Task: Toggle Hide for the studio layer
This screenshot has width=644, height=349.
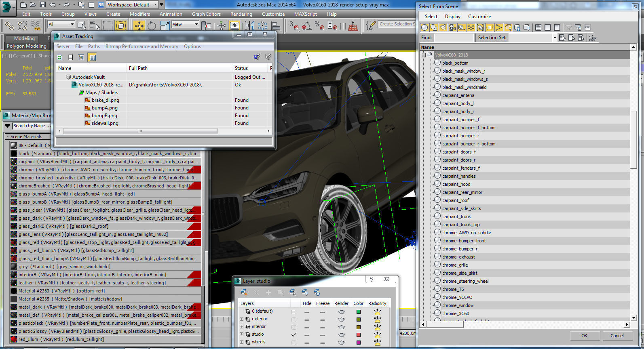Action: click(307, 335)
